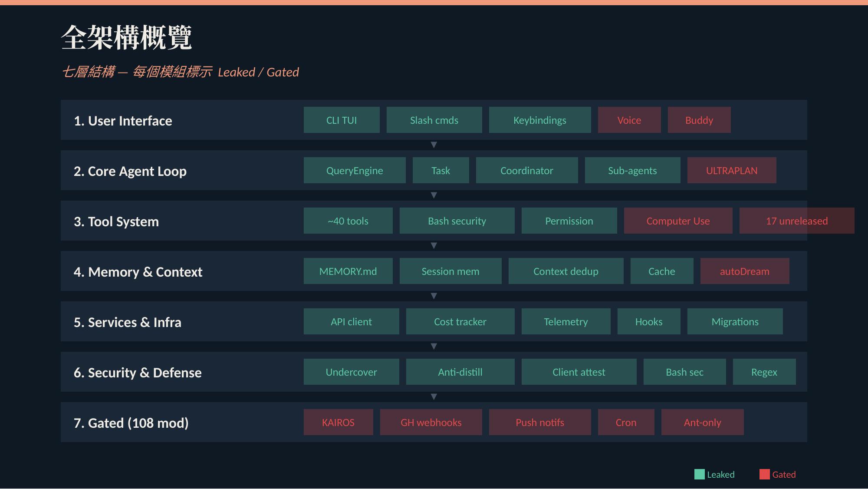Screen dimensions: 868x489
Task: Click the green Leaked legend swatch
Action: pos(700,474)
